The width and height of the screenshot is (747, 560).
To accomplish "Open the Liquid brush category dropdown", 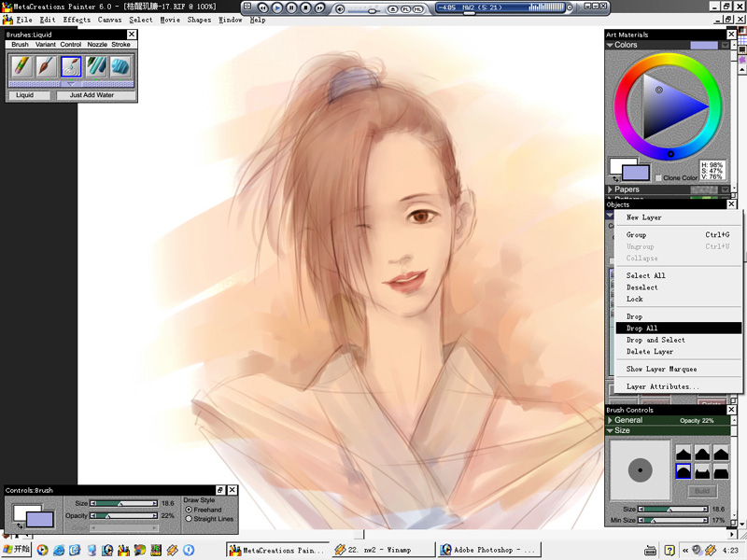I will click(x=29, y=95).
